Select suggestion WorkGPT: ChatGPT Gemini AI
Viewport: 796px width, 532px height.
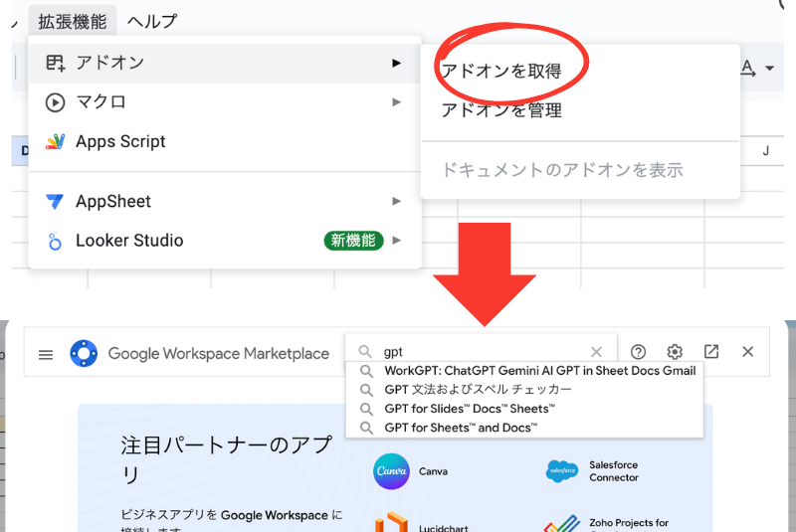tap(524, 371)
